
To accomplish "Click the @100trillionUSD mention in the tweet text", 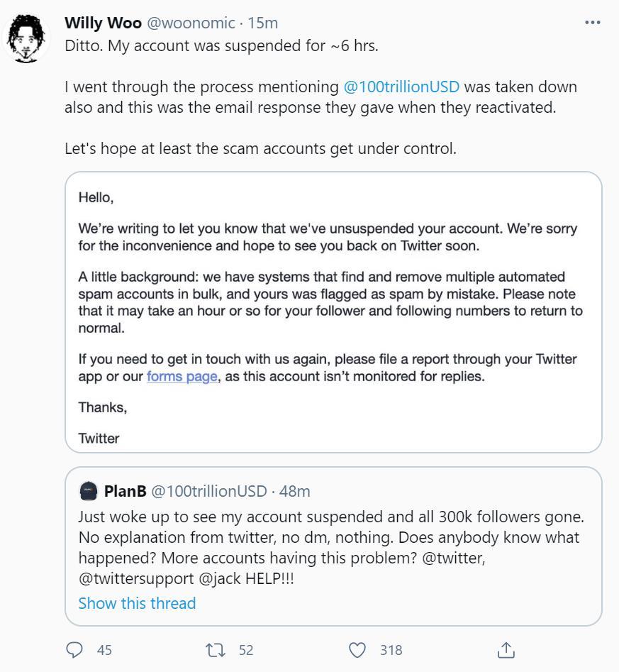I will (x=401, y=87).
